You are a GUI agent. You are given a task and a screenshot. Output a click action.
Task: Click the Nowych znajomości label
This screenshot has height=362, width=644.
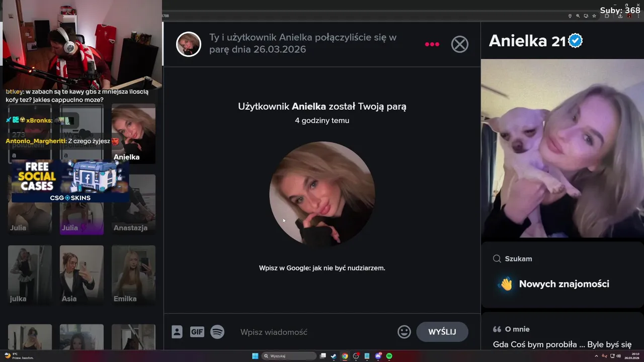coord(564,284)
